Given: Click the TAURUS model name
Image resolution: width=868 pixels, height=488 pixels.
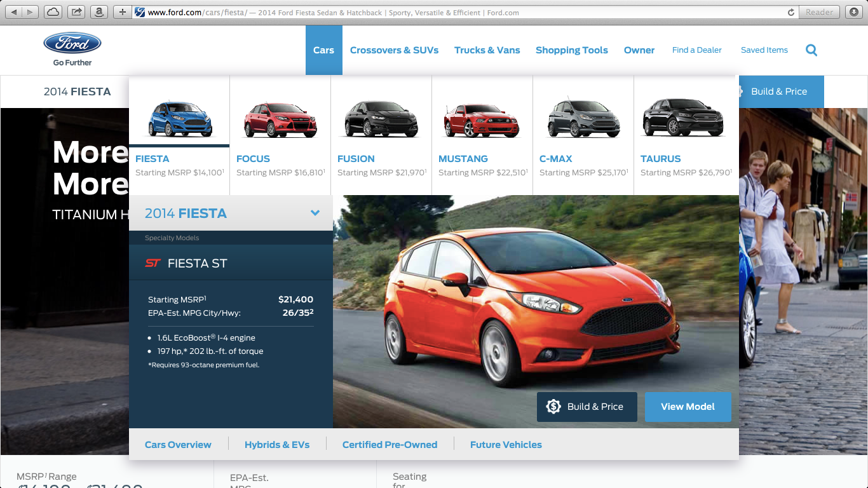Looking at the screenshot, I should pos(661,159).
